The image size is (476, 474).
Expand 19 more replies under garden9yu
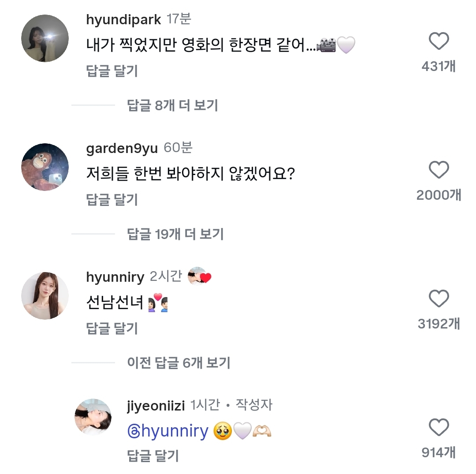pyautogui.click(x=175, y=234)
